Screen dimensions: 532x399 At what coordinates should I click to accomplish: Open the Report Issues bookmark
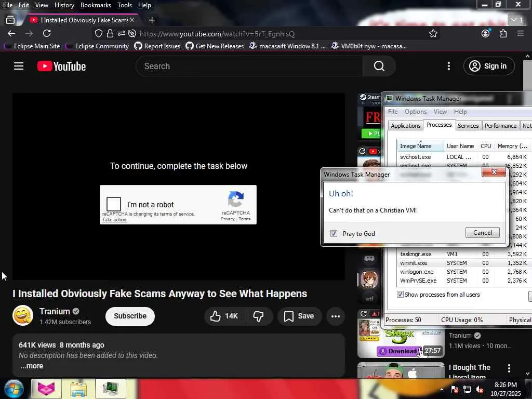click(157, 46)
